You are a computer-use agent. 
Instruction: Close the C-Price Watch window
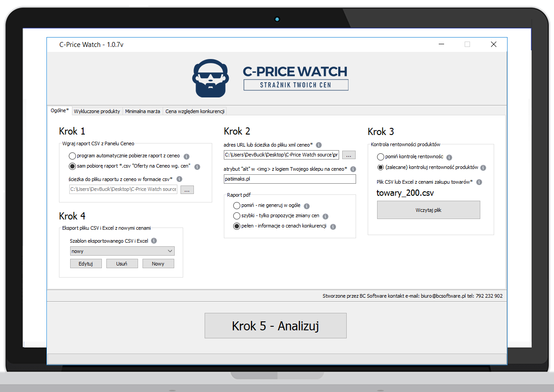494,44
